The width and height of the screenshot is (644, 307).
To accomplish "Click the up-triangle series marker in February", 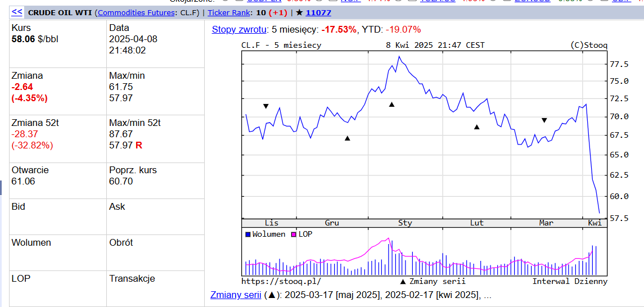I will point(476,127).
